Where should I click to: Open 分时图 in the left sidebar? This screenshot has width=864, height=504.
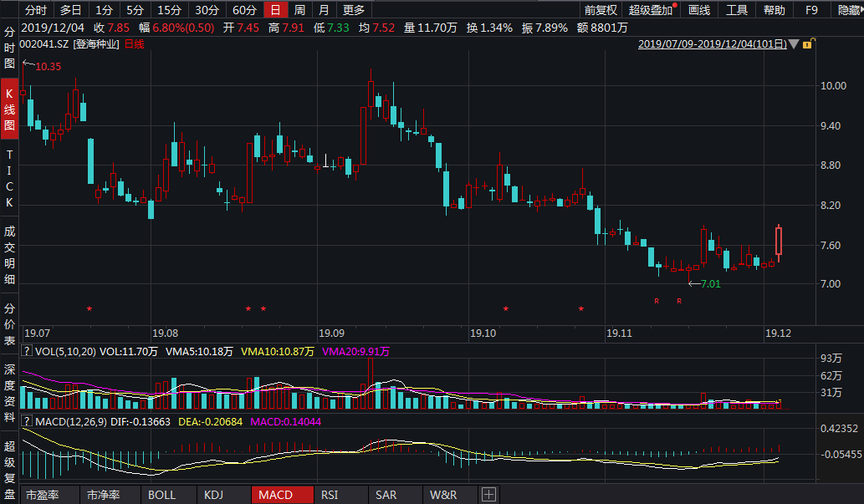tap(9, 48)
